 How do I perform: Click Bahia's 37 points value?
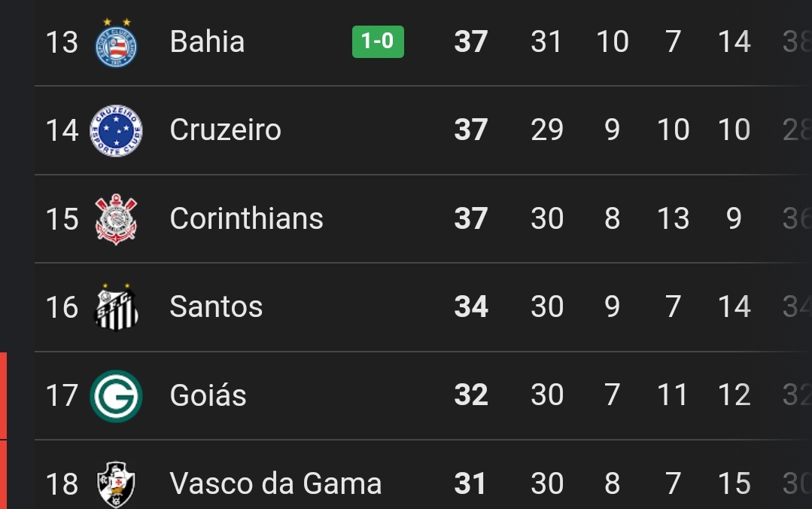coord(471,42)
